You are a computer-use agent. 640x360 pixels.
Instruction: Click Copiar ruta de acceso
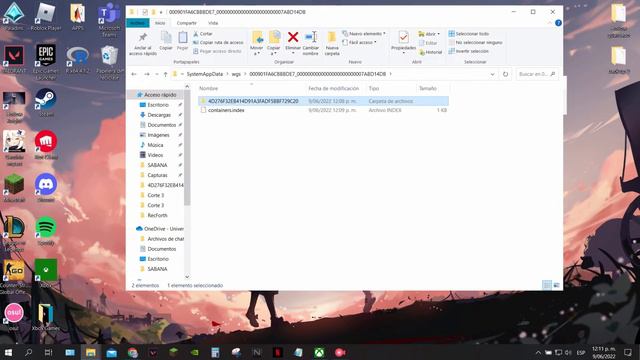click(218, 42)
